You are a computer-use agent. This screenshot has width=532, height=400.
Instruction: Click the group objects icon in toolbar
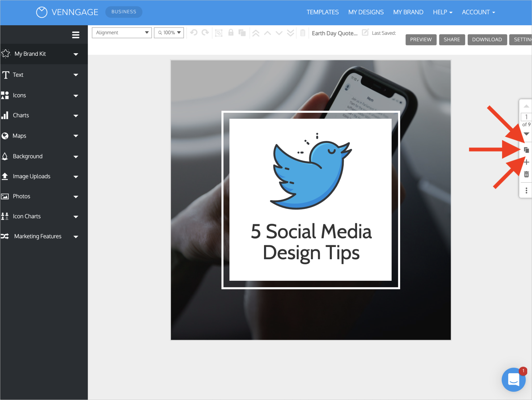point(219,33)
